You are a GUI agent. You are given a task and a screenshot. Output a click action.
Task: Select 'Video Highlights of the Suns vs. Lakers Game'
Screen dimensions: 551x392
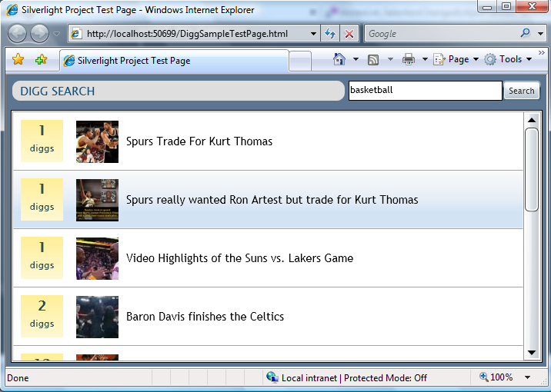(x=268, y=258)
